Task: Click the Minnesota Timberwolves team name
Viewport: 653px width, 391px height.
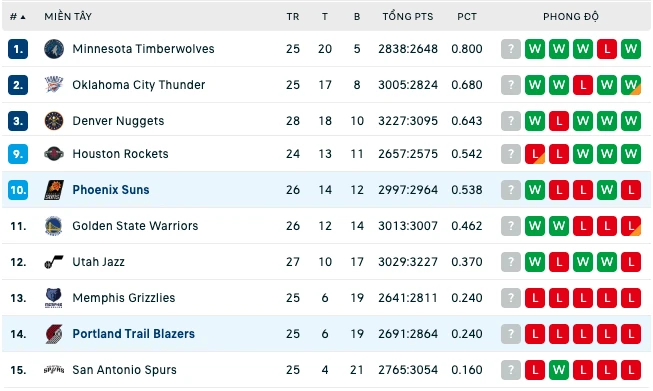Action: pos(143,49)
